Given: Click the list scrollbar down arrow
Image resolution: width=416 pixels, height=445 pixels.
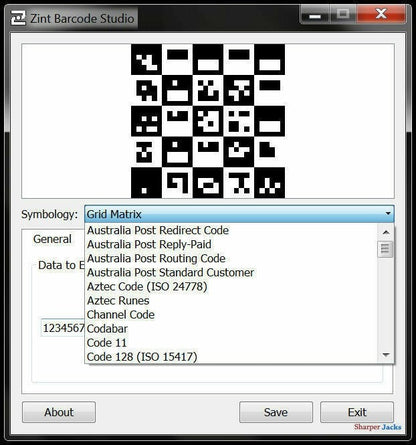Looking at the screenshot, I should coord(386,355).
